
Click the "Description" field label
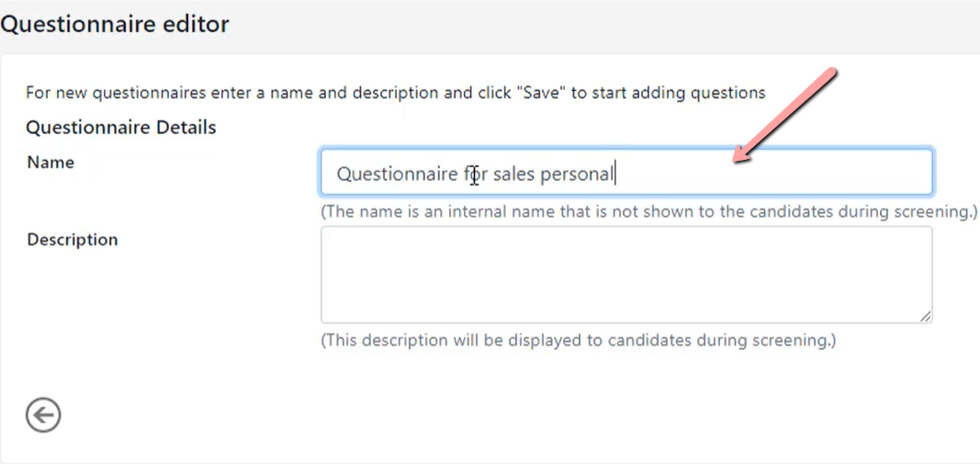[x=73, y=240]
